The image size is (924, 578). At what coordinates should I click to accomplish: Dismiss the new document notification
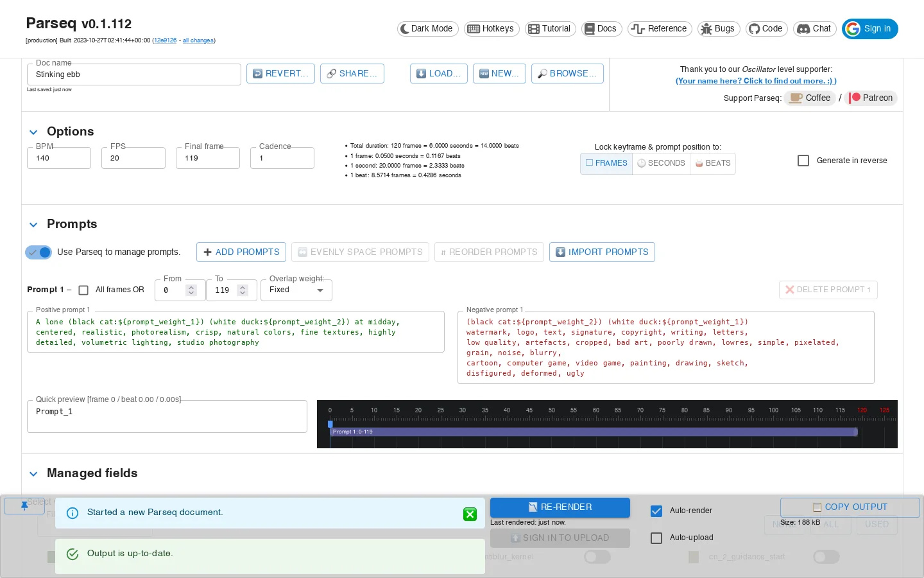[x=470, y=514]
